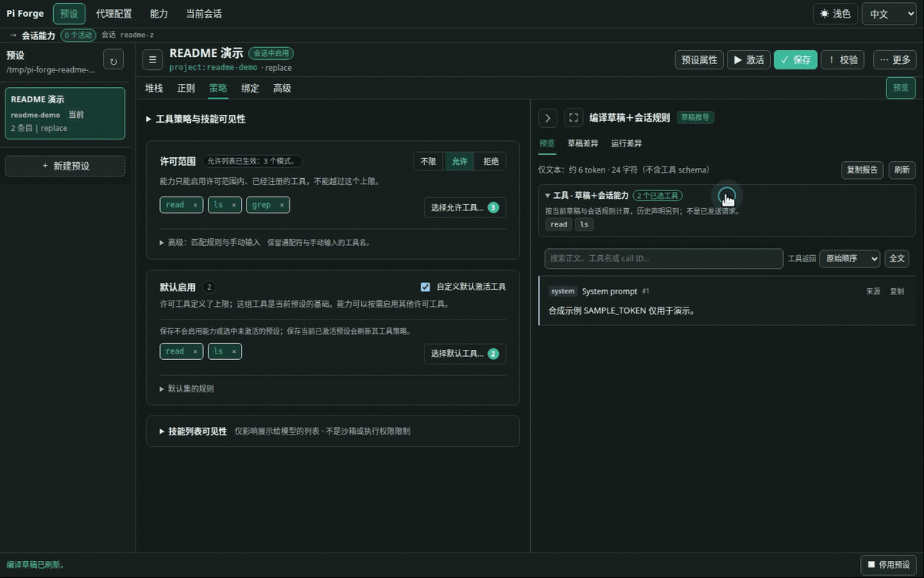Viewport: 924px width, 578px height.
Task: Click the refresh presets icon in sidebar
Action: 114,61
